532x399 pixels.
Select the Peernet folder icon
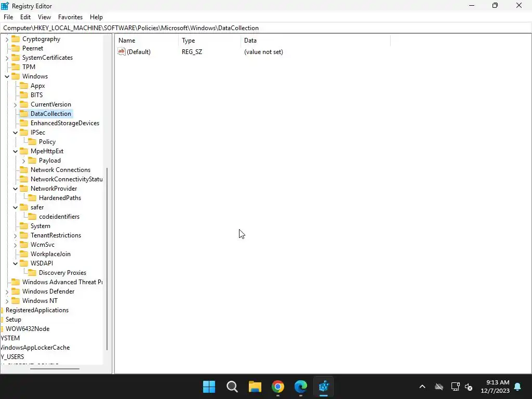16,48
